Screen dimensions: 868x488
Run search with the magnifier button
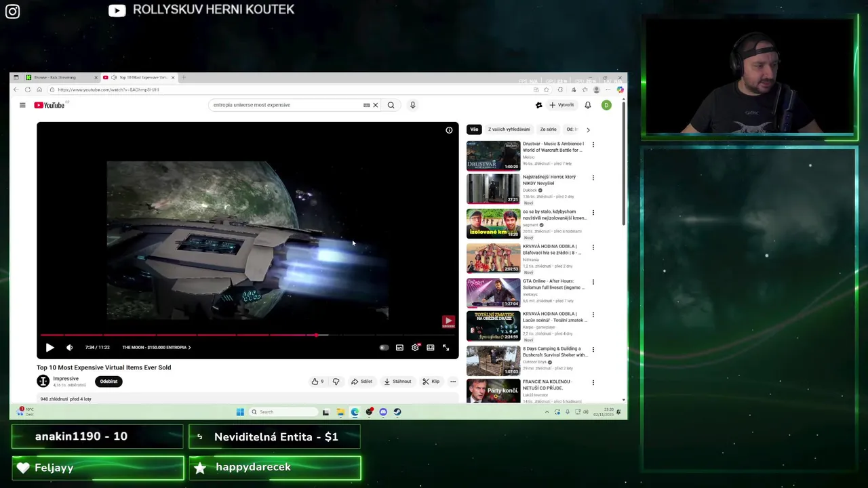(391, 105)
